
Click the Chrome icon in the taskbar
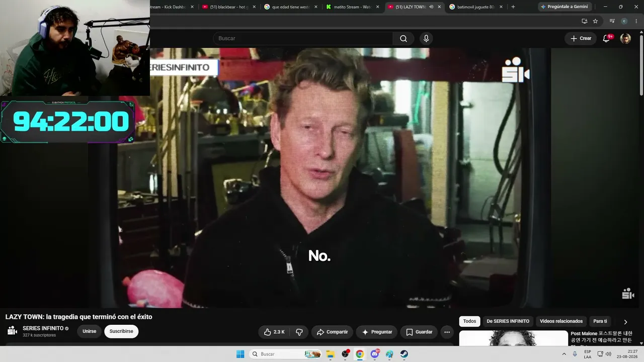coord(360,354)
